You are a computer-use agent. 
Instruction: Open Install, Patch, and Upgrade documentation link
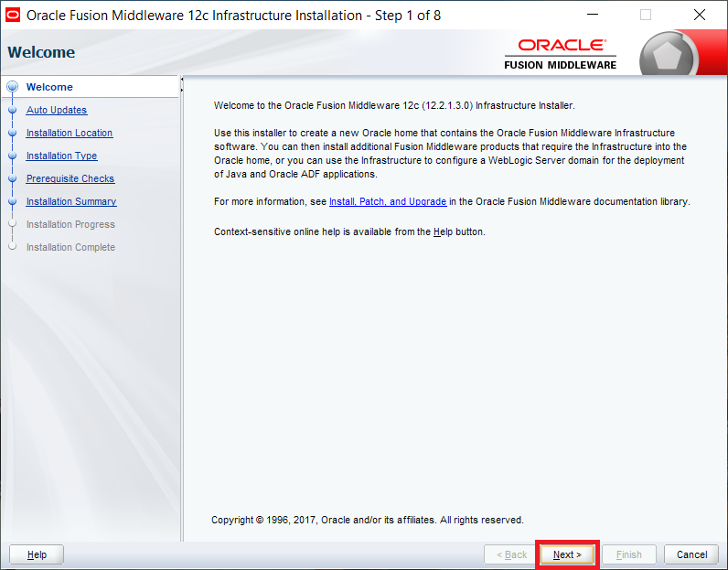tap(388, 201)
